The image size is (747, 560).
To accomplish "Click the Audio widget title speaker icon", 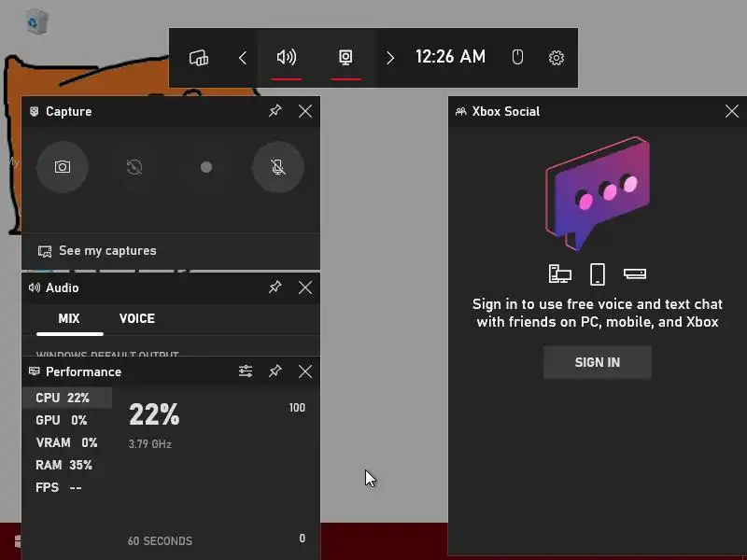I will pyautogui.click(x=35, y=287).
